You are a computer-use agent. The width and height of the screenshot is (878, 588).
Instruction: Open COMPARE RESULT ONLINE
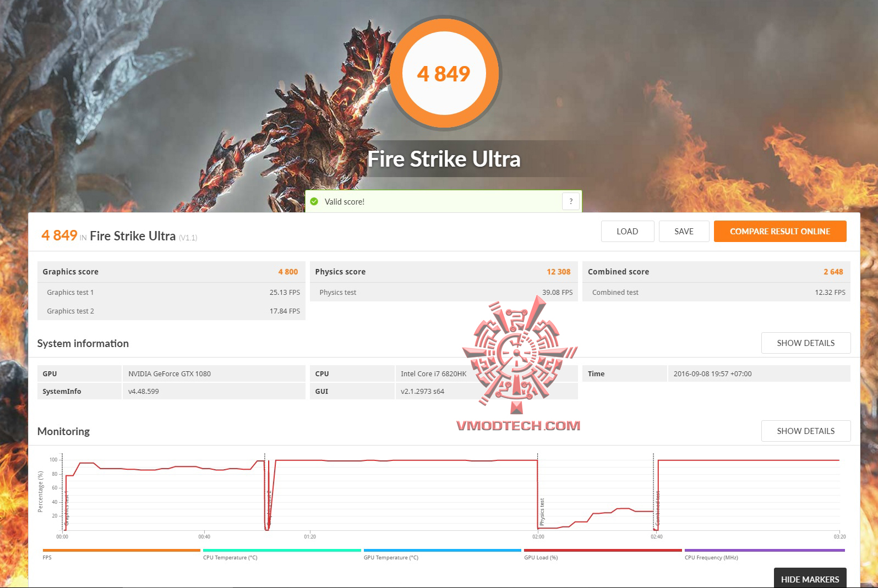click(x=780, y=232)
